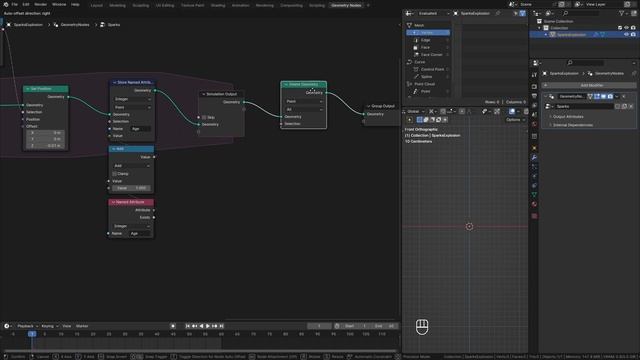Toggle modifier edit mode display icon
Screen dimensions: 640x360
click(597, 97)
